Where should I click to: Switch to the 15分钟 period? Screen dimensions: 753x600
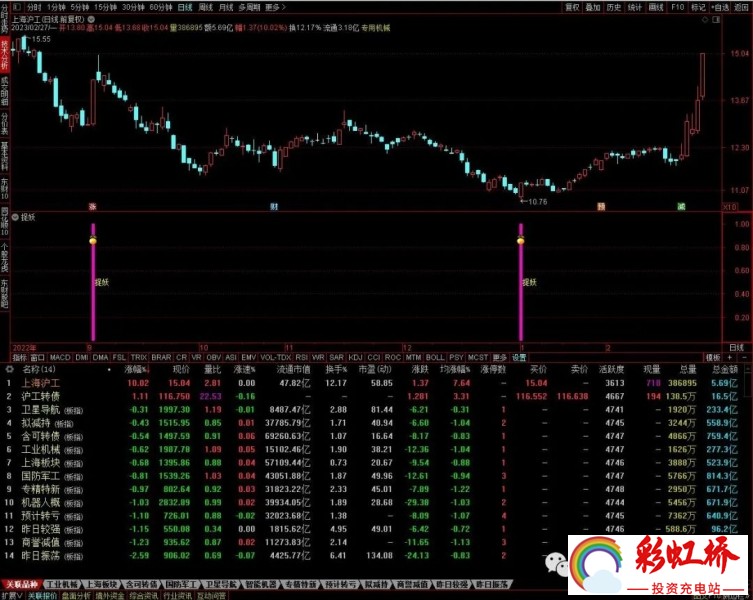point(105,7)
